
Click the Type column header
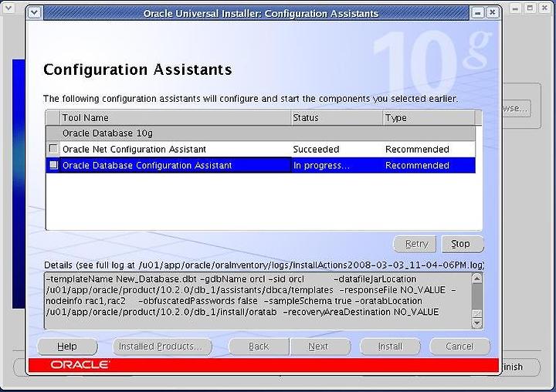429,117
